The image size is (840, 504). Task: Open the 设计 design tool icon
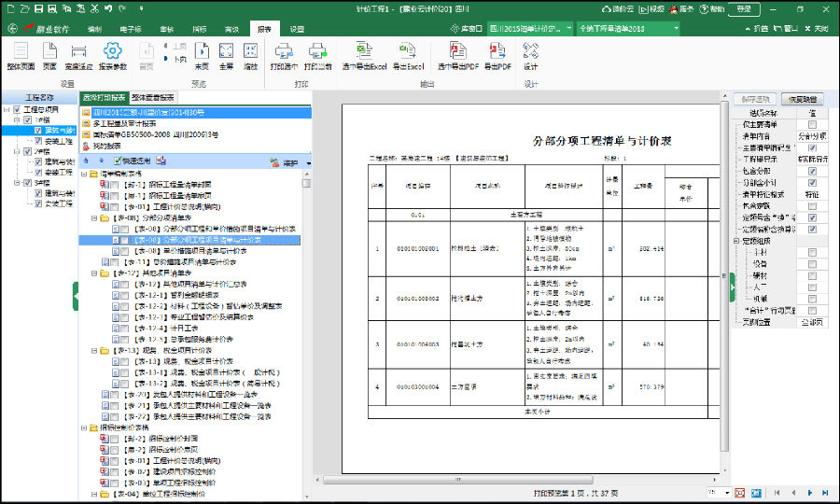(530, 51)
